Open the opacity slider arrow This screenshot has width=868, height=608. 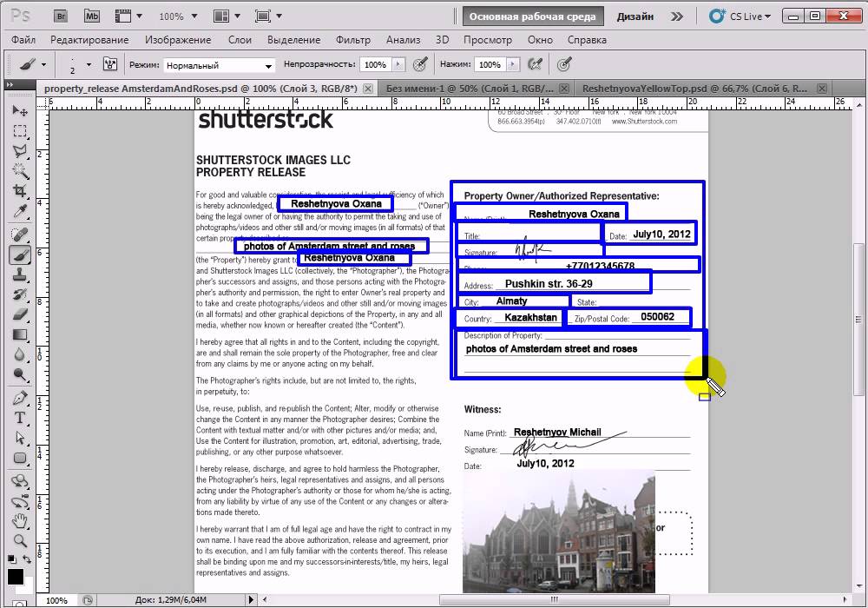(x=398, y=64)
